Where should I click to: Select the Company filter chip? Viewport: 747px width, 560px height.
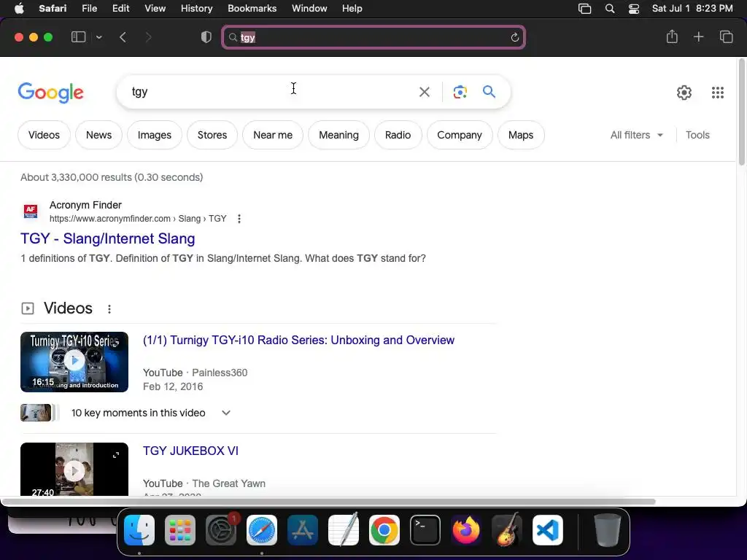pyautogui.click(x=460, y=135)
